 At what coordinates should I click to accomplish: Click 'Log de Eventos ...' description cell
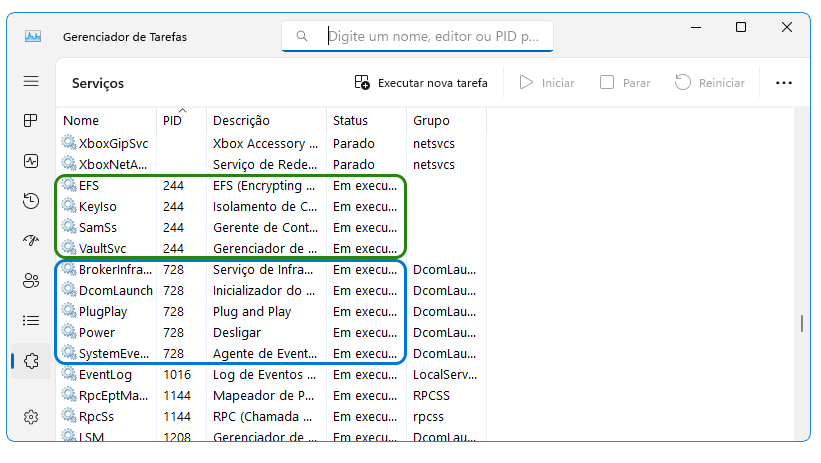pyautogui.click(x=264, y=374)
